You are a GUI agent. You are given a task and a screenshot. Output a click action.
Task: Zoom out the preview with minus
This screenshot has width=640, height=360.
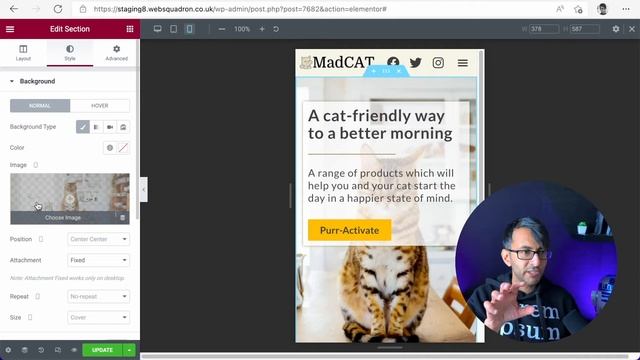coord(222,29)
